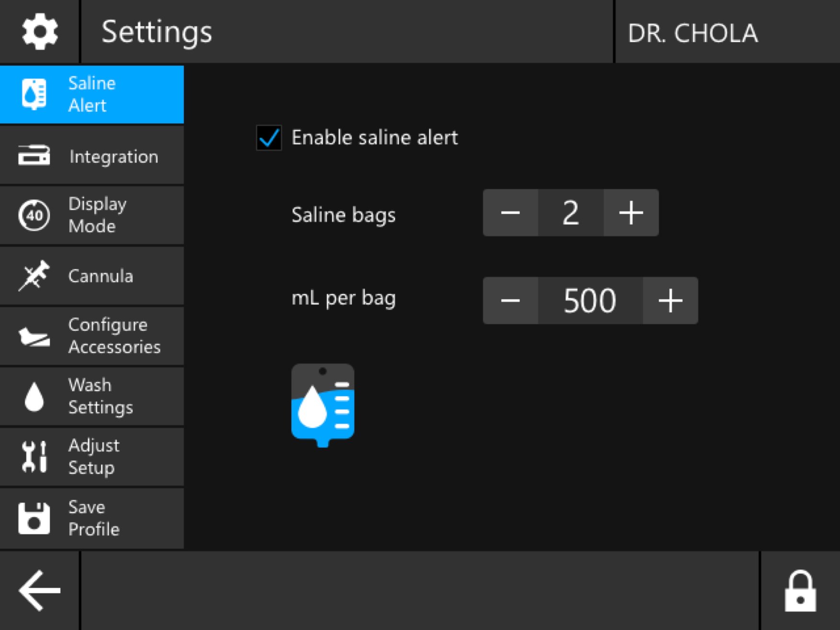Open the Integration settings tab
The width and height of the screenshot is (840, 630).
[x=92, y=156]
